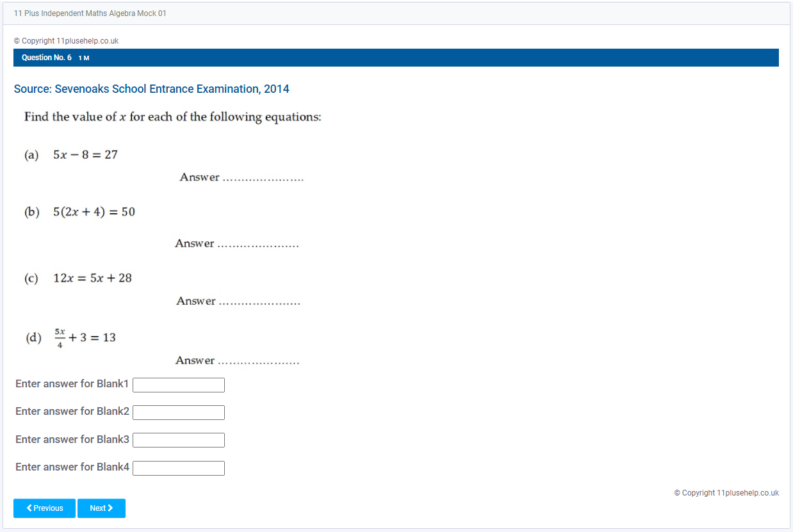Go to the Next question
Screen dimensions: 793x532
coord(101,508)
